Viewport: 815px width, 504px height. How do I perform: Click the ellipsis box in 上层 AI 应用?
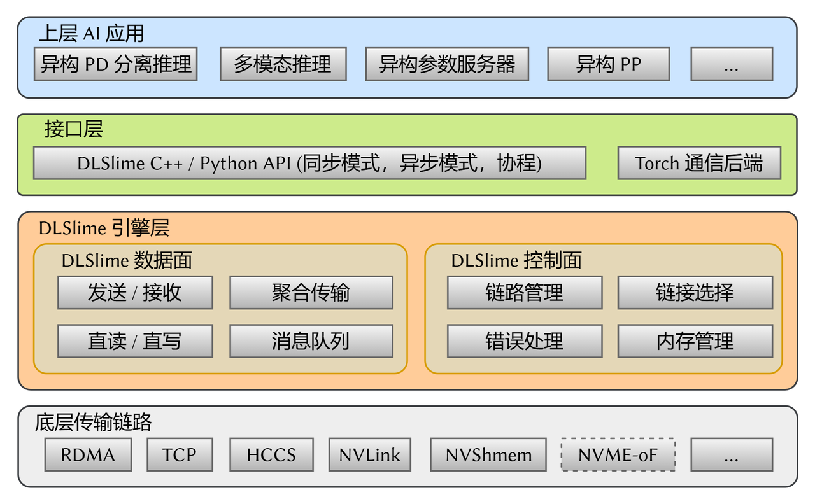point(731,64)
